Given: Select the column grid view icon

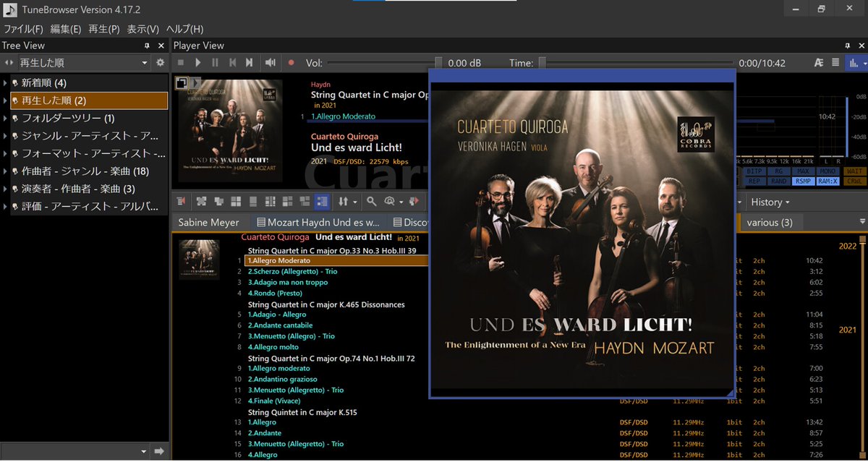Looking at the screenshot, I should tap(271, 201).
